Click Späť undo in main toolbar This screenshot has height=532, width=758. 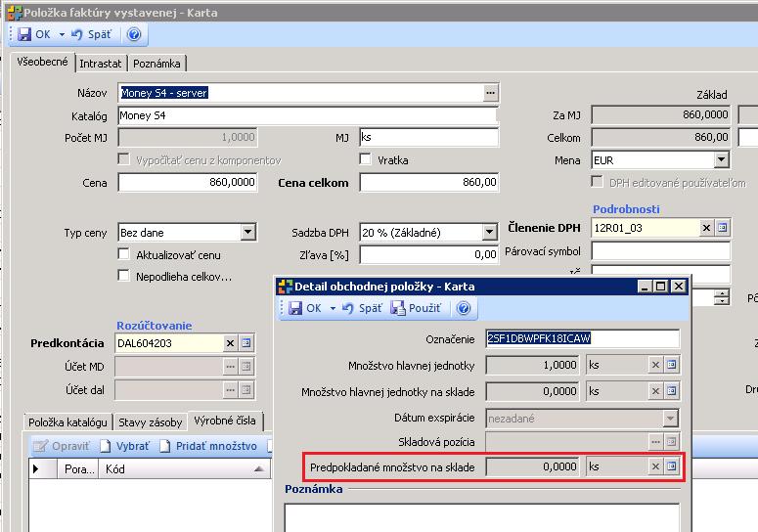tap(91, 34)
